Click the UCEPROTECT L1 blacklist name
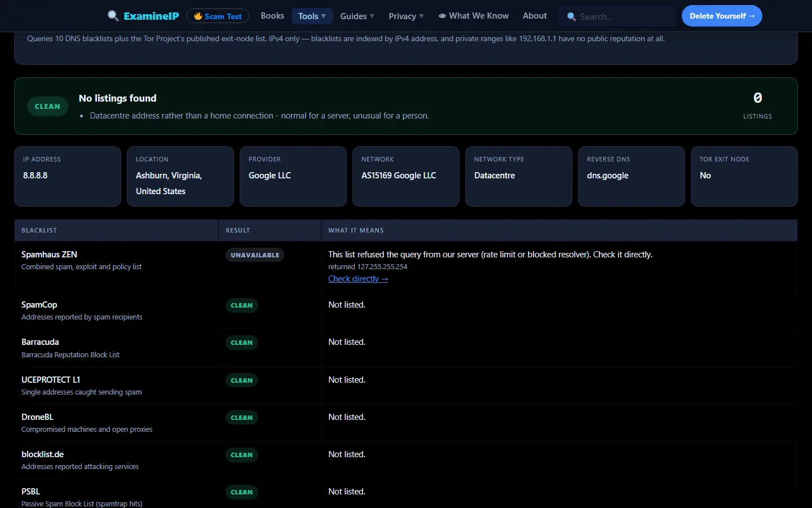Viewport: 812px width, 508px height. [51, 380]
